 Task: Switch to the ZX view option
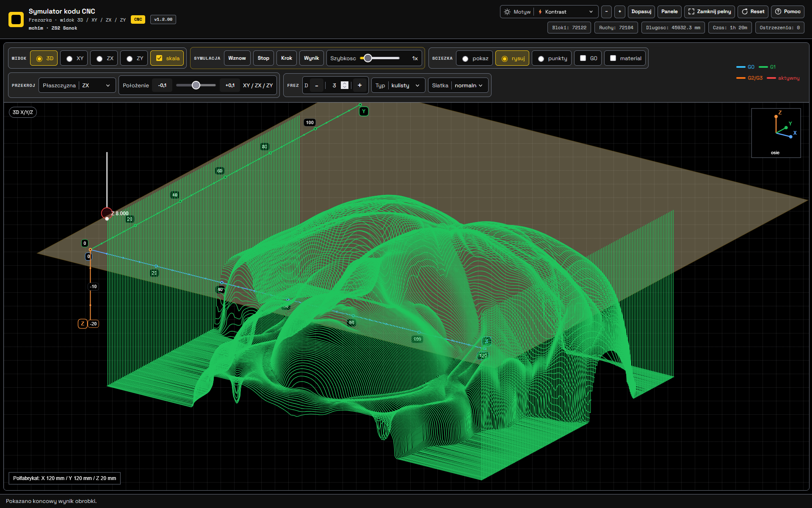coord(104,58)
